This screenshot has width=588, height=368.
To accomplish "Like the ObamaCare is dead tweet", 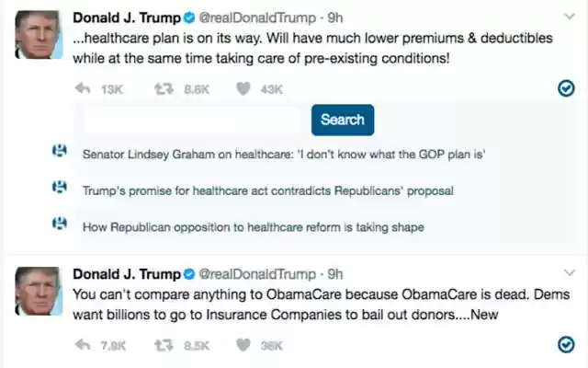I will [243, 346].
